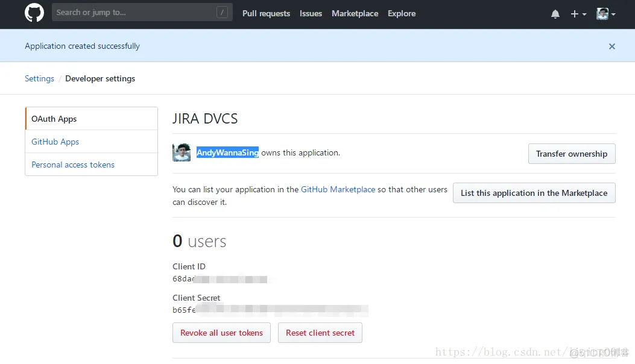This screenshot has height=364, width=635.
Task: Open the plus create-new dropdown
Action: coord(578,14)
